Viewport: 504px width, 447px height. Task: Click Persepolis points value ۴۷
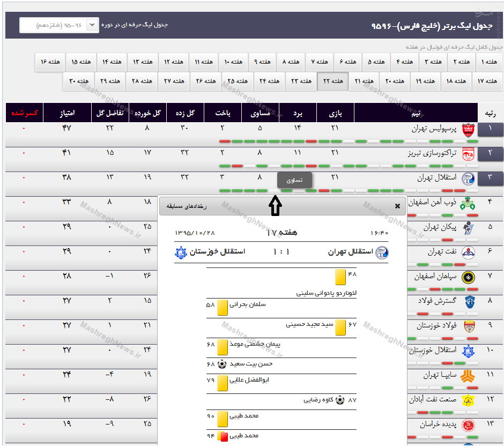click(66, 128)
